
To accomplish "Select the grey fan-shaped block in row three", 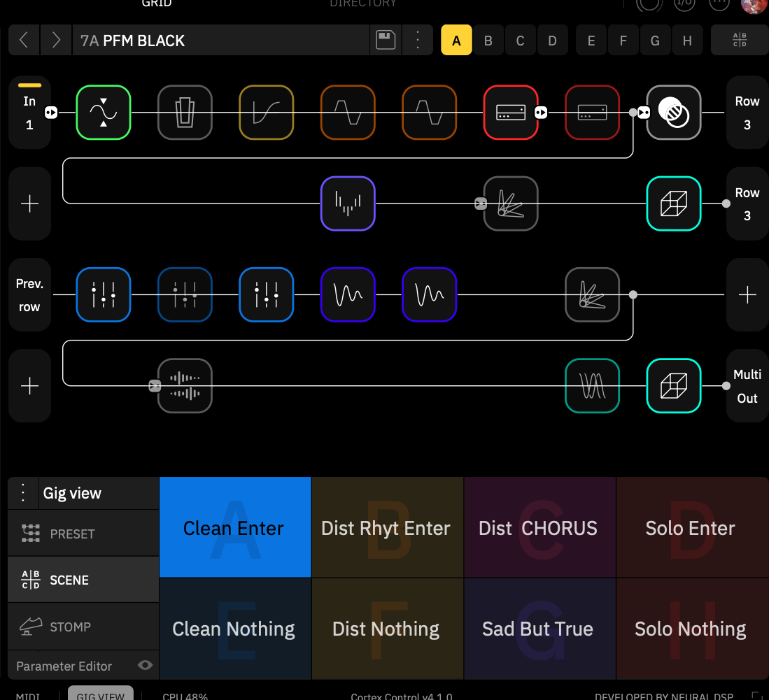I will [x=592, y=294].
